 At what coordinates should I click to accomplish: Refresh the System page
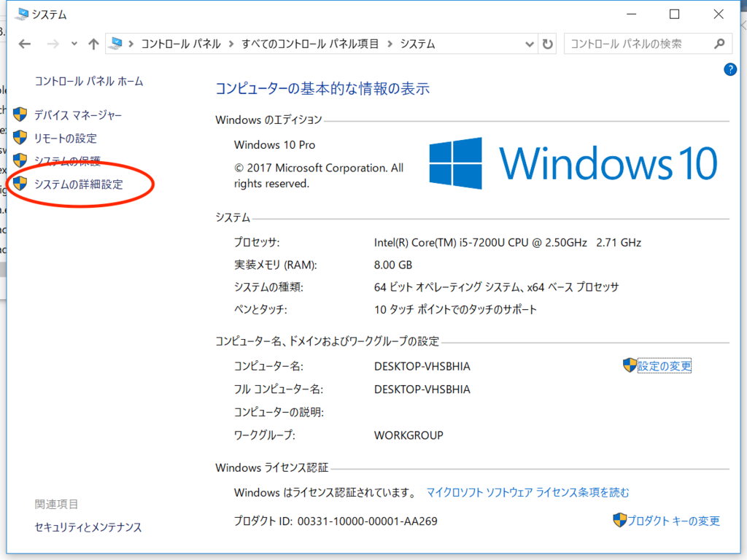547,44
